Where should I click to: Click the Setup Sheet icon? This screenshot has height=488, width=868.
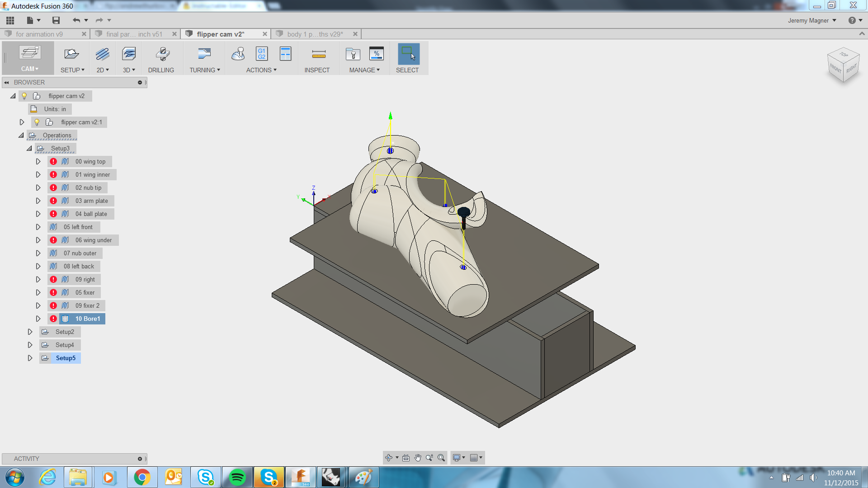point(285,53)
